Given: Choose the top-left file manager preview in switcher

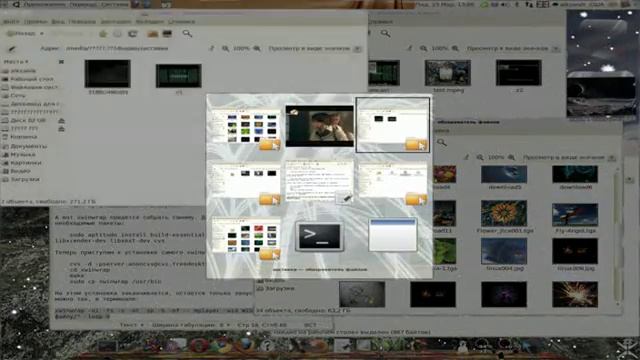Looking at the screenshot, I should (246, 129).
